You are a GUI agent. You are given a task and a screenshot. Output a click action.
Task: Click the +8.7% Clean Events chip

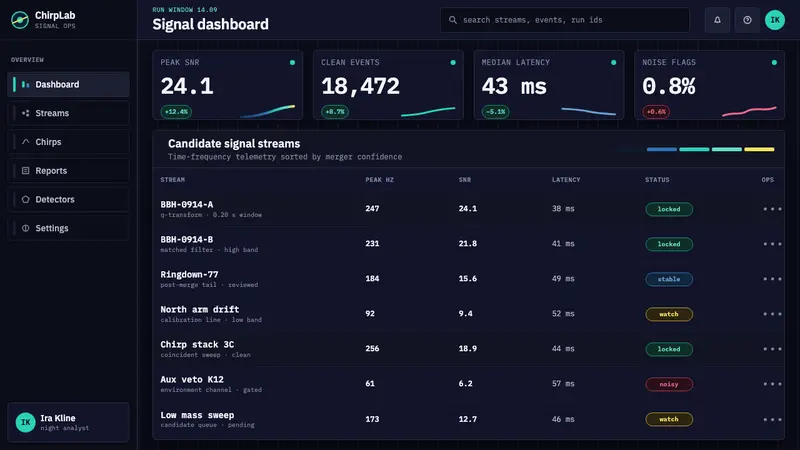coord(335,112)
